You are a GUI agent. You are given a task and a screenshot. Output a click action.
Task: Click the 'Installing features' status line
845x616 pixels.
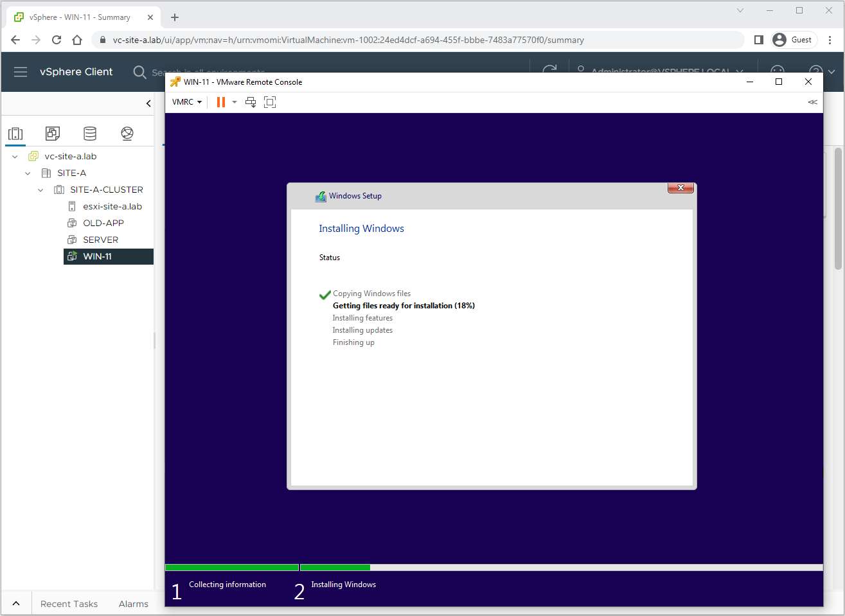[362, 318]
